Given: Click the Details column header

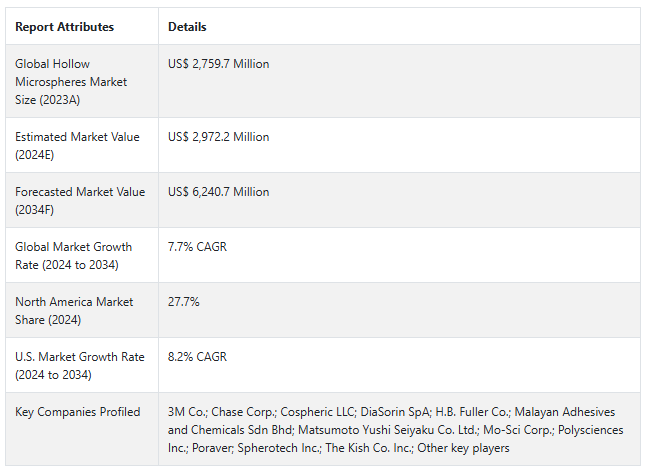Looking at the screenshot, I should 187,27.
